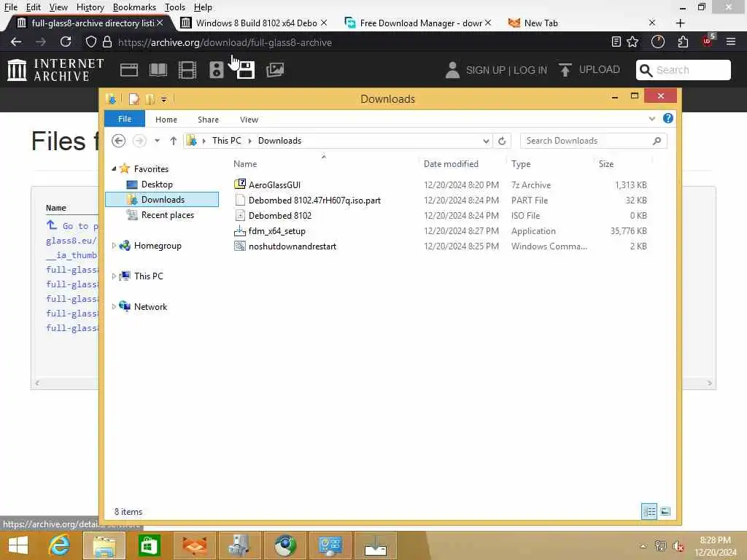The image size is (747, 560).
Task: Open the Software floppy icon in Archive nav
Action: pos(246,70)
